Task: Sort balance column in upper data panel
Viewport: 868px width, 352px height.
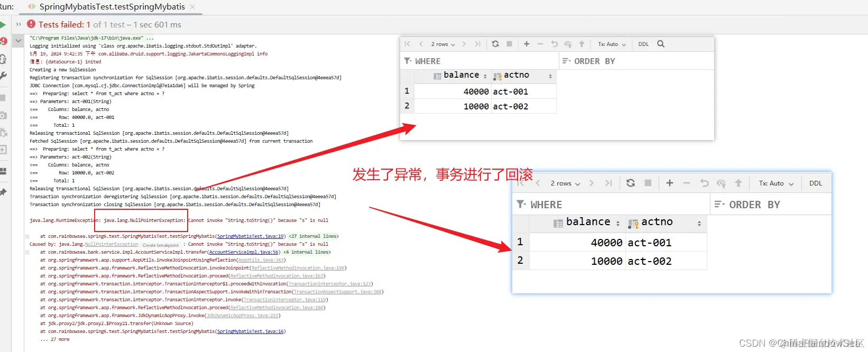Action: pyautogui.click(x=485, y=76)
